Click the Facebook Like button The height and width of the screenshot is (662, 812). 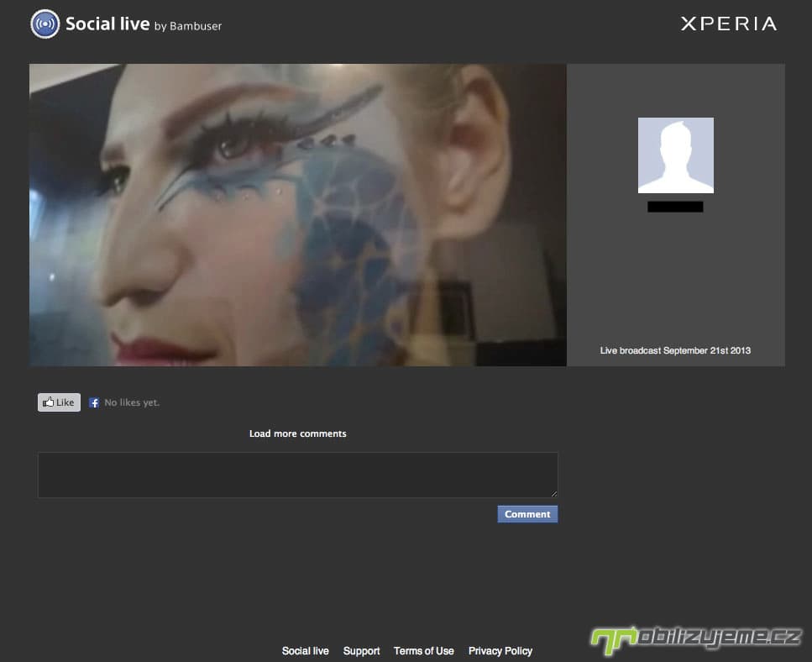(59, 402)
